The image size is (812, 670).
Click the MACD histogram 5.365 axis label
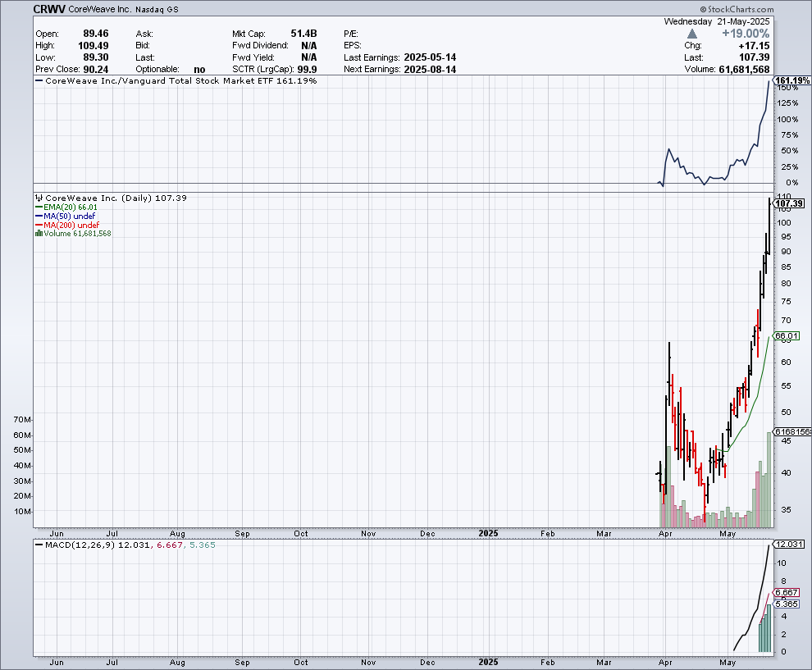786,604
